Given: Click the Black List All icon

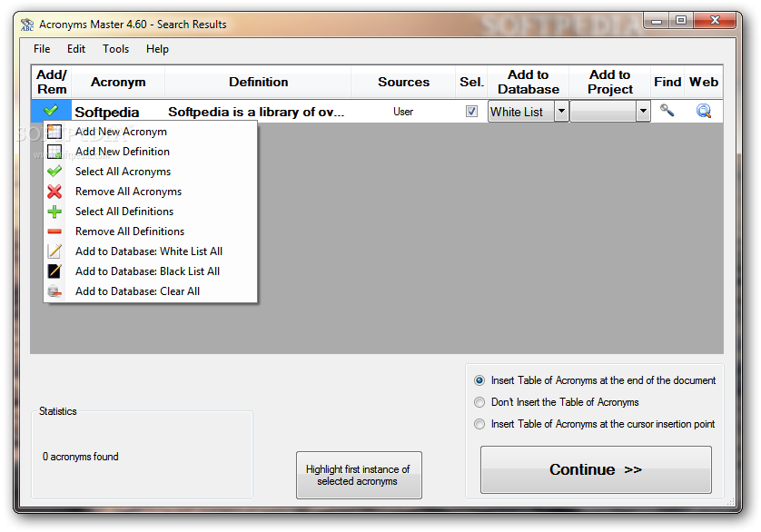Looking at the screenshot, I should coord(54,271).
